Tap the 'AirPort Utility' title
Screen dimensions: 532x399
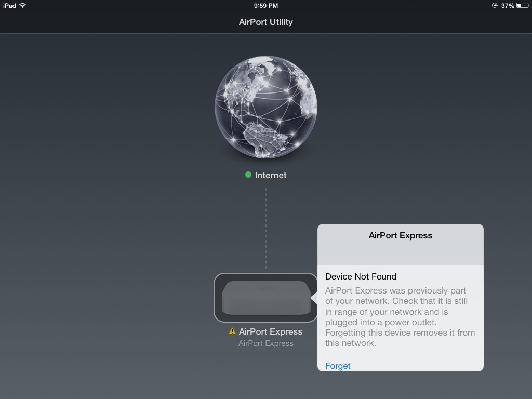265,22
